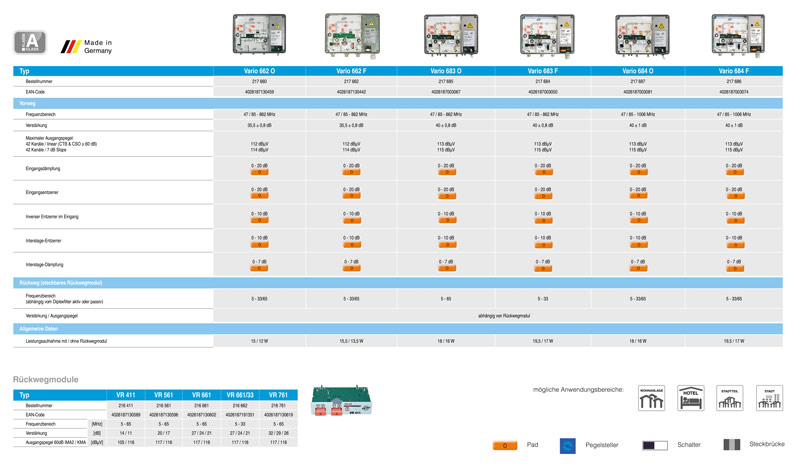Click the Stadtteil application area icon
The image size is (800, 473).
(729, 398)
